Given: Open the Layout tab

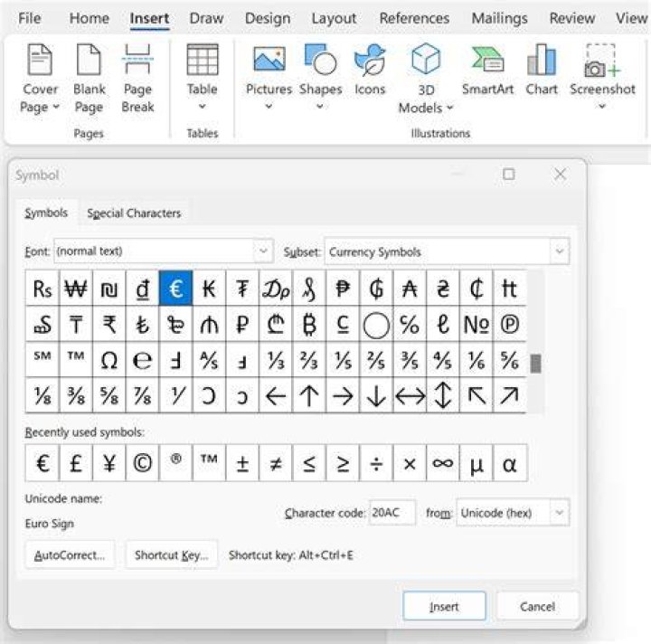Looking at the screenshot, I should (334, 18).
